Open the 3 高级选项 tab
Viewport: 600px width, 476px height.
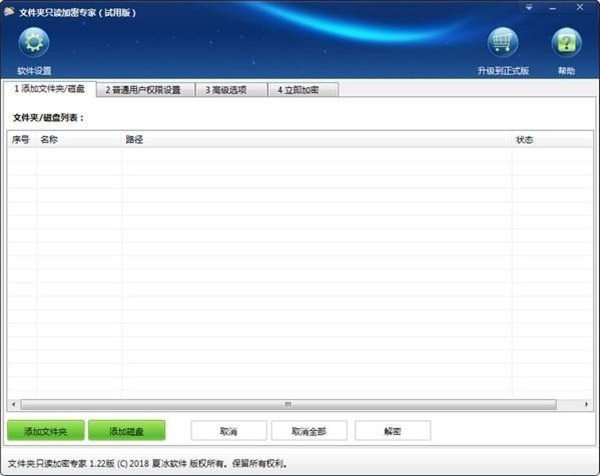pos(231,90)
